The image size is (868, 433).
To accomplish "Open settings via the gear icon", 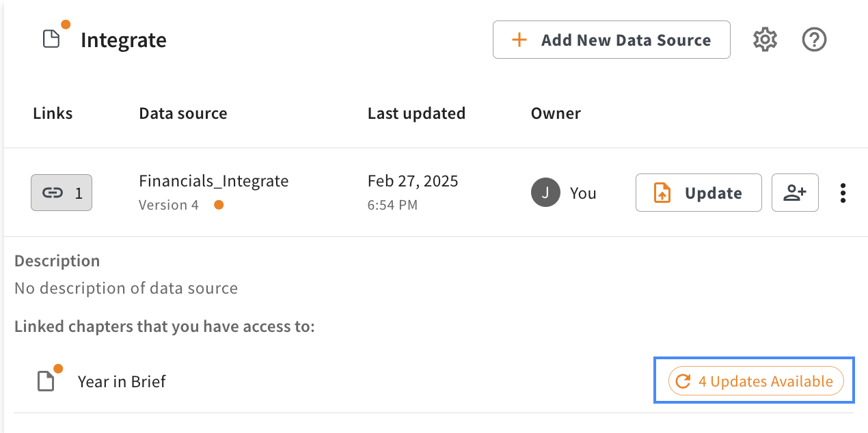I will click(765, 40).
